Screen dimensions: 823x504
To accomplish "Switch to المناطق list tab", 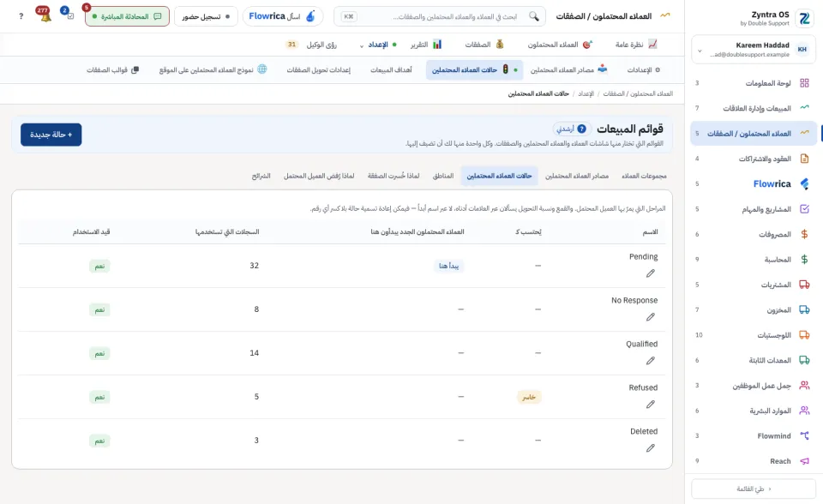I will pos(443,176).
